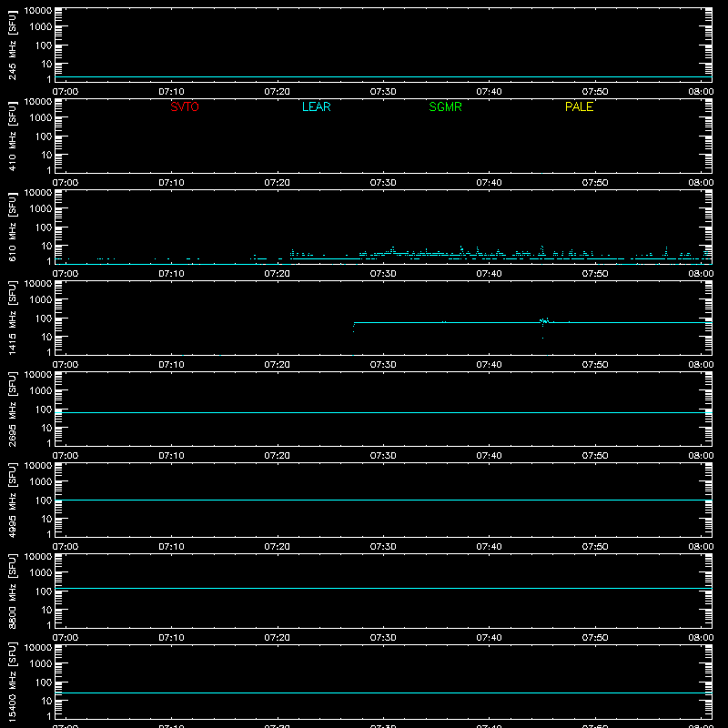
Task: Click 07:00 time label below 8800 MHz plot
Action: tap(66, 638)
